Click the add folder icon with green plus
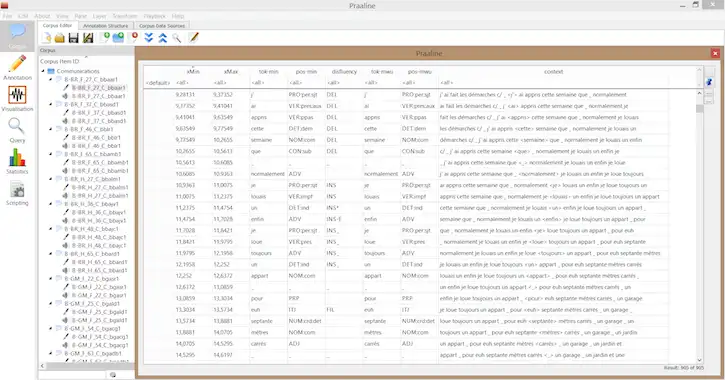Viewport: 725px width, 380px height. click(118, 37)
